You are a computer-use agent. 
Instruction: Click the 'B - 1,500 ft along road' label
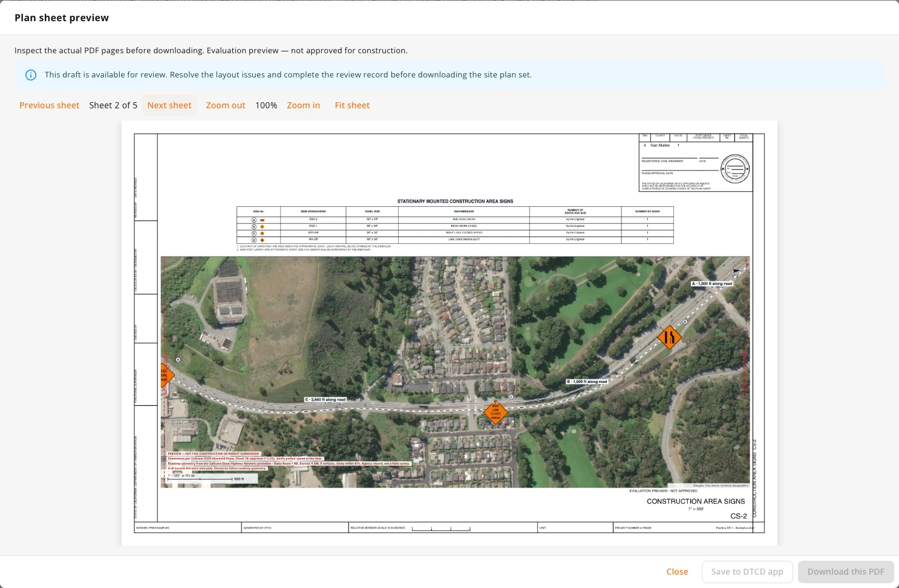(x=587, y=382)
